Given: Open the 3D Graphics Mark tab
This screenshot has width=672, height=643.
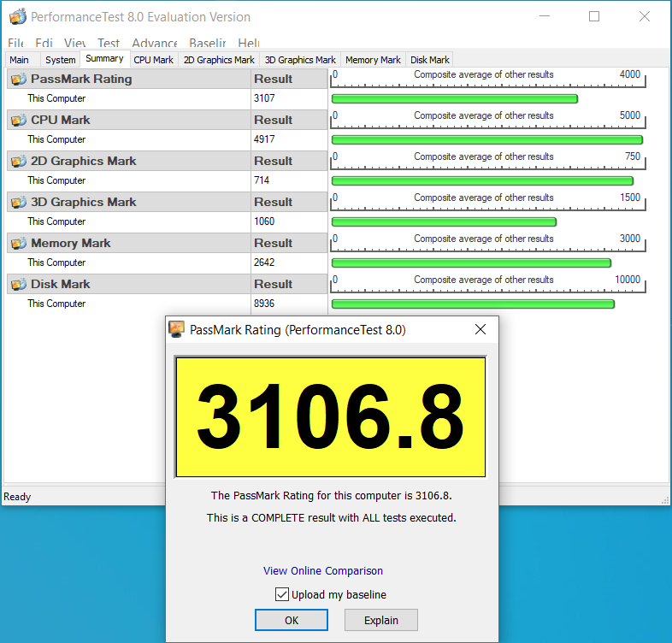Looking at the screenshot, I should (x=300, y=60).
